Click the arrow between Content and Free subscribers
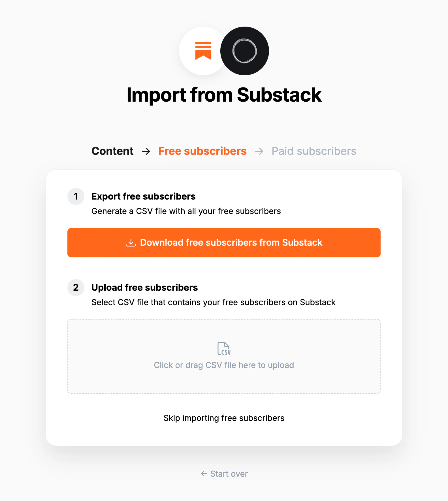The height and width of the screenshot is (501, 448). pos(146,151)
